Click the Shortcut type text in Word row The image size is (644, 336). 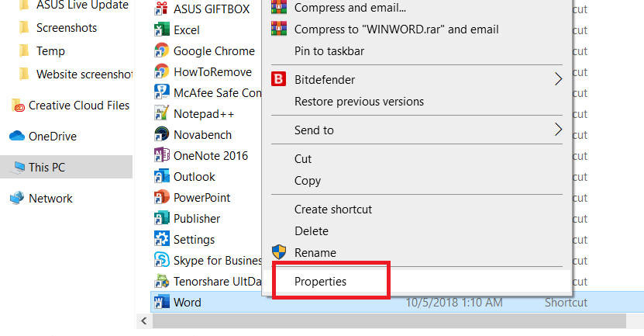tap(566, 303)
